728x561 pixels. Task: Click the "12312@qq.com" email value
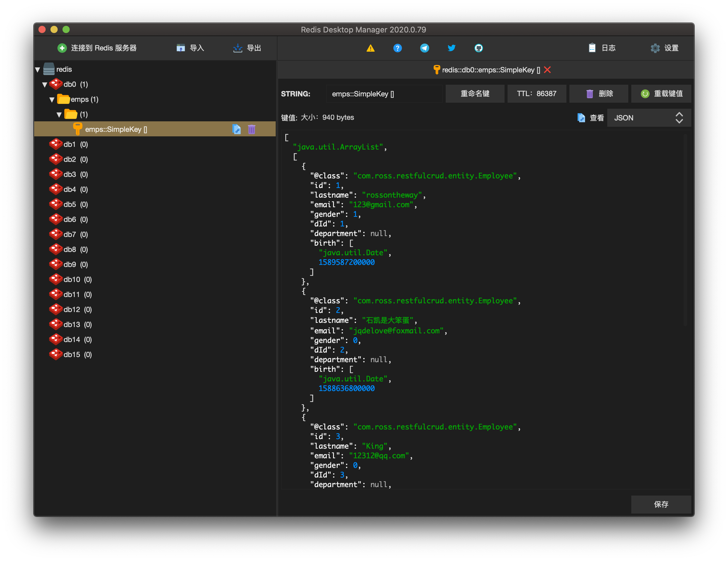[x=379, y=456]
